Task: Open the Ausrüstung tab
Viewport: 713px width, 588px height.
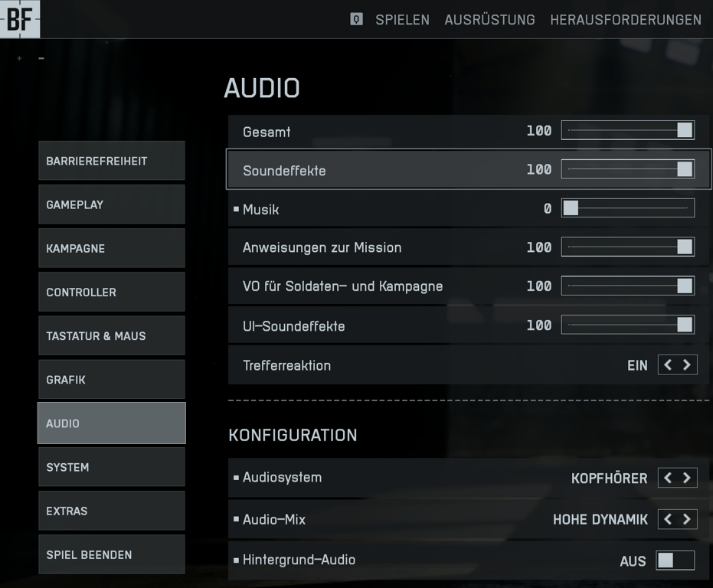Action: [x=489, y=20]
